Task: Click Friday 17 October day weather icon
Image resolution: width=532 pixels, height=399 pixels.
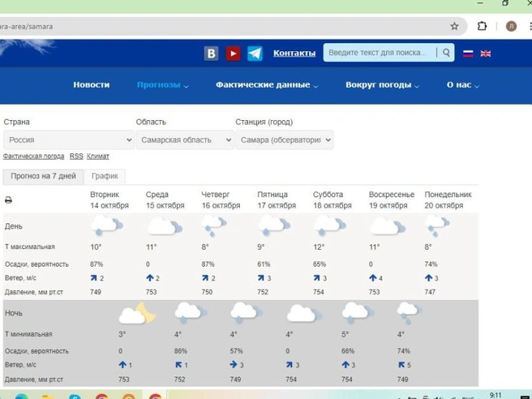Action: point(274,225)
